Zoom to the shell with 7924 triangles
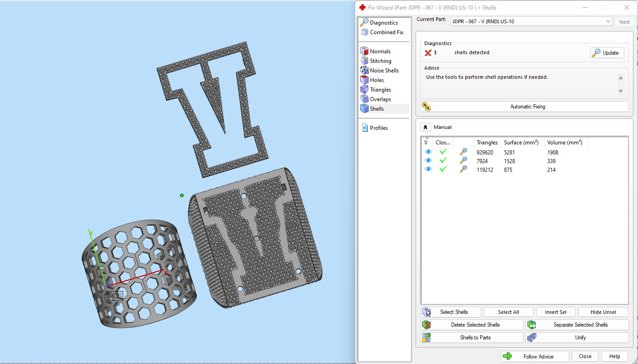This screenshot has width=638, height=364. (x=463, y=161)
